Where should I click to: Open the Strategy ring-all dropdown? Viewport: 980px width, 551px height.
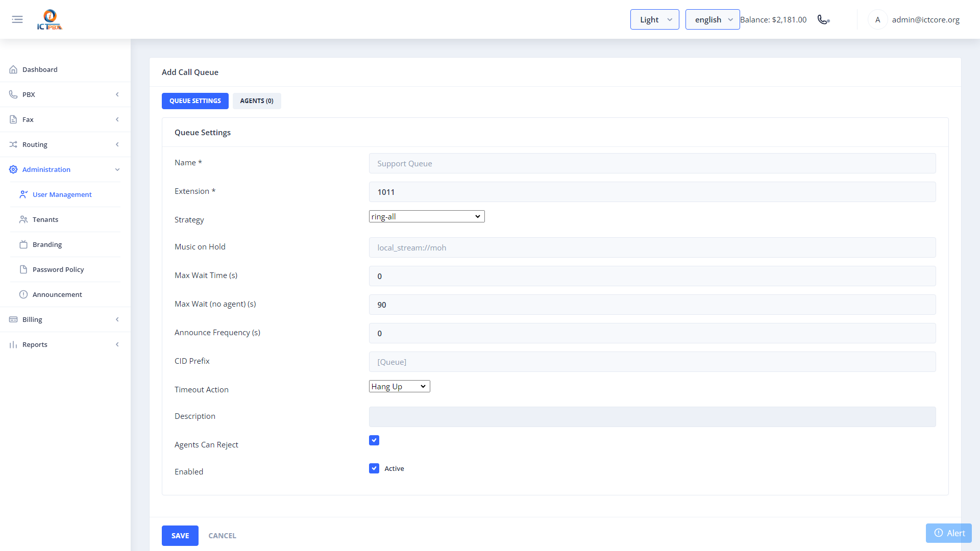[427, 216]
